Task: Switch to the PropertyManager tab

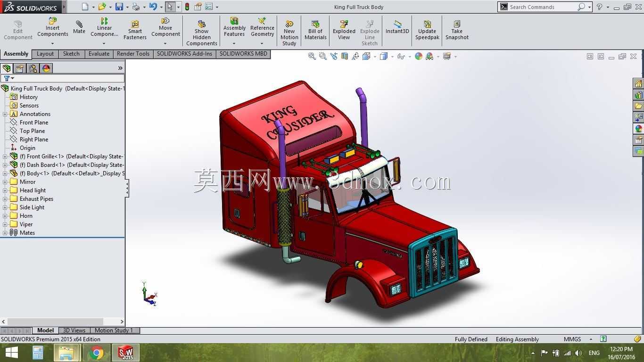Action: (20, 68)
